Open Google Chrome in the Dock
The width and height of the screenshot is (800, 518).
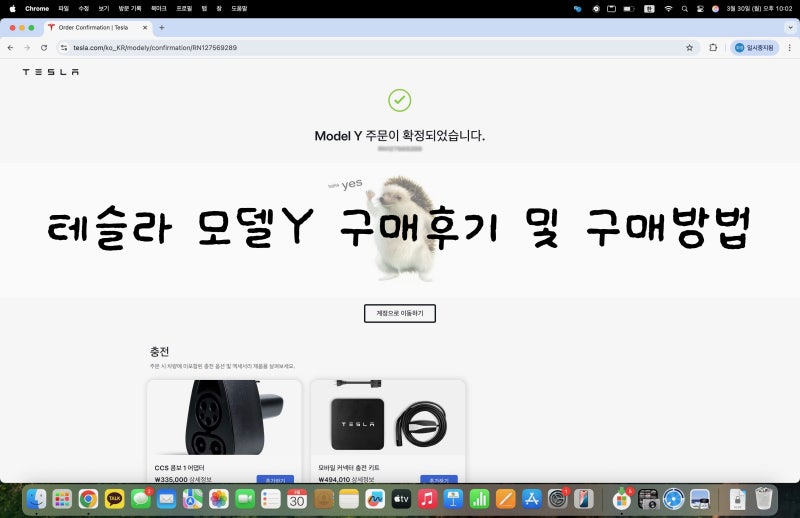88,499
